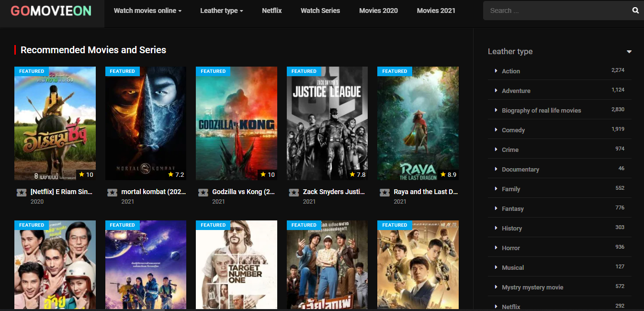Select the Comedy genre link
Image resolution: width=644 pixels, height=311 pixels.
click(x=513, y=130)
